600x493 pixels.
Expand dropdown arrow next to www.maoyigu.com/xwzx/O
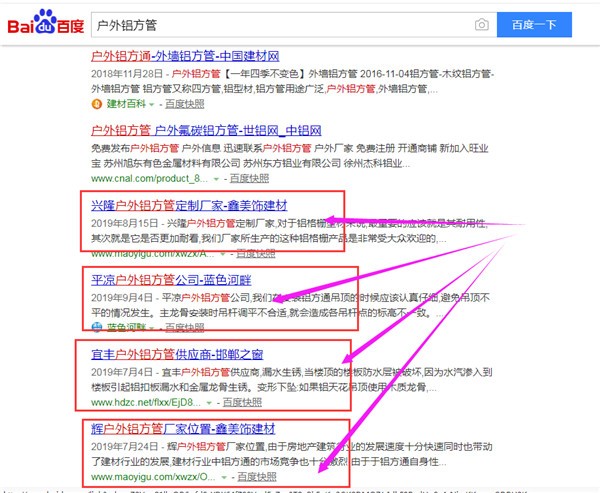pyautogui.click(x=224, y=478)
